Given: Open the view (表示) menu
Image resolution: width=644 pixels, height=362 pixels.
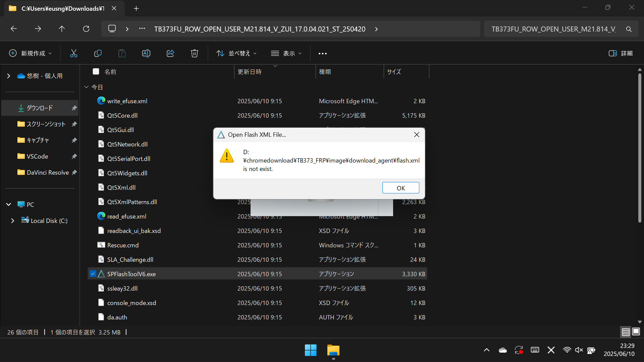Looking at the screenshot, I should (286, 53).
